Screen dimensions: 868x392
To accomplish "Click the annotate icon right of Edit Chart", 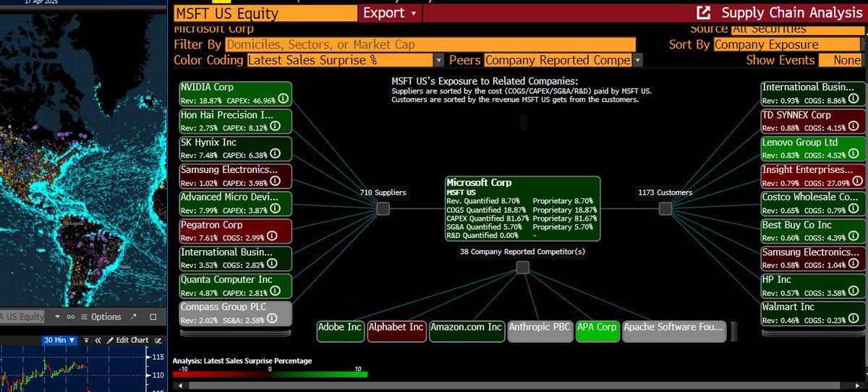I will click(x=159, y=340).
